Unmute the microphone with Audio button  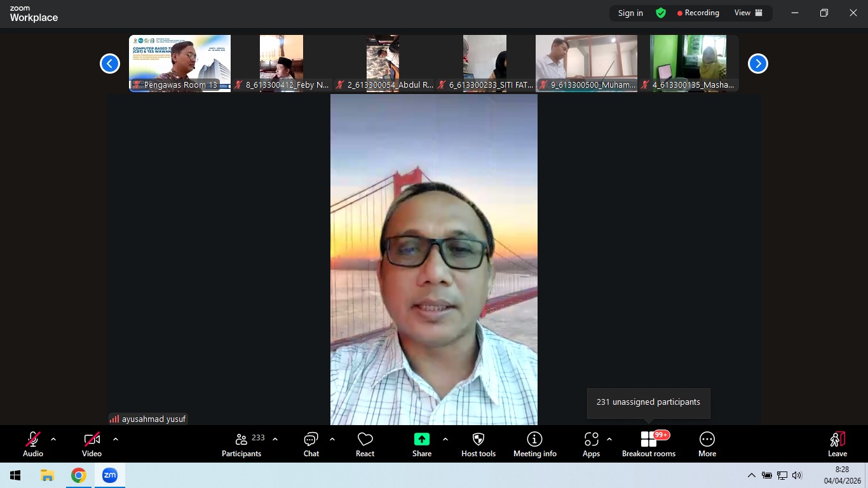(x=33, y=444)
